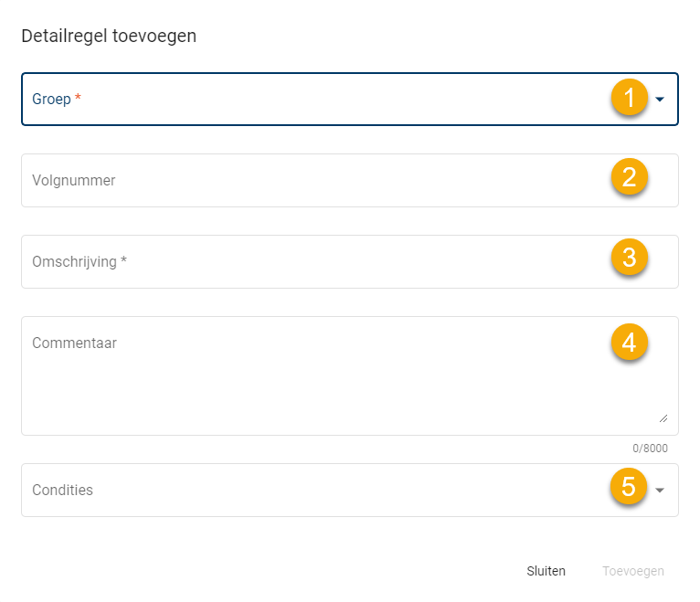The image size is (700, 602).
Task: Click the red asterisk beside Groep
Action: coord(78,98)
